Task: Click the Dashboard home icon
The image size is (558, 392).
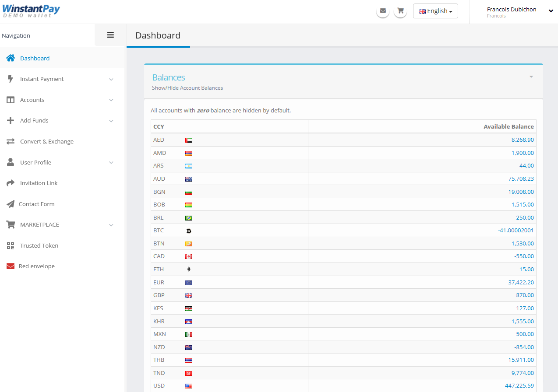Action: pyautogui.click(x=11, y=58)
